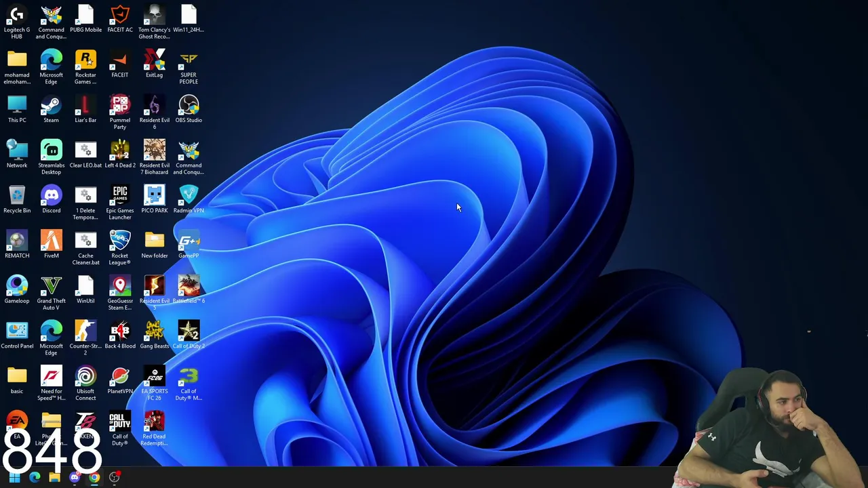Image resolution: width=868 pixels, height=488 pixels.
Task: Open Battlefield 6 shortcut
Action: click(189, 290)
